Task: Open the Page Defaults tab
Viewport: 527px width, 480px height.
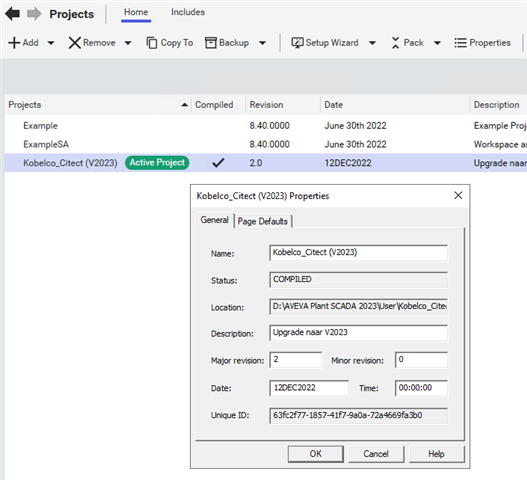Action: click(x=262, y=222)
